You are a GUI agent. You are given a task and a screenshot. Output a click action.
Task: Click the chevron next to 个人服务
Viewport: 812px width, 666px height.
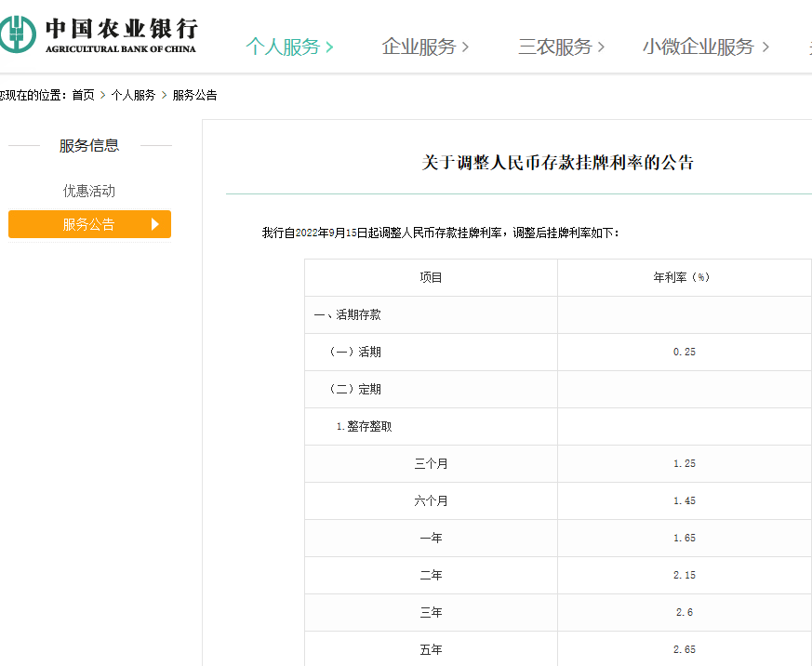click(x=327, y=44)
